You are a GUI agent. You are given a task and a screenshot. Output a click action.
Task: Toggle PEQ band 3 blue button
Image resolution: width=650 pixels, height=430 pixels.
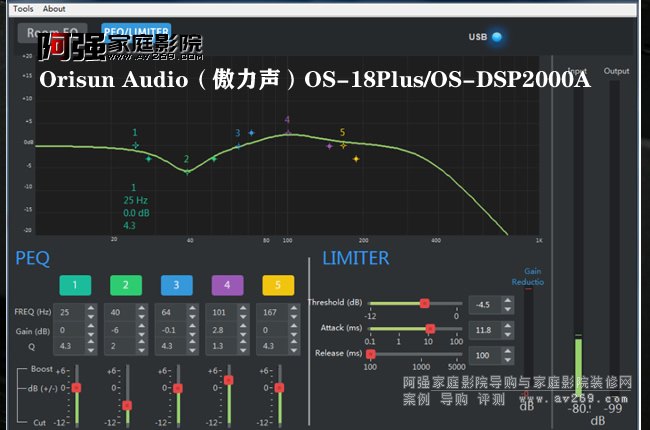point(176,285)
